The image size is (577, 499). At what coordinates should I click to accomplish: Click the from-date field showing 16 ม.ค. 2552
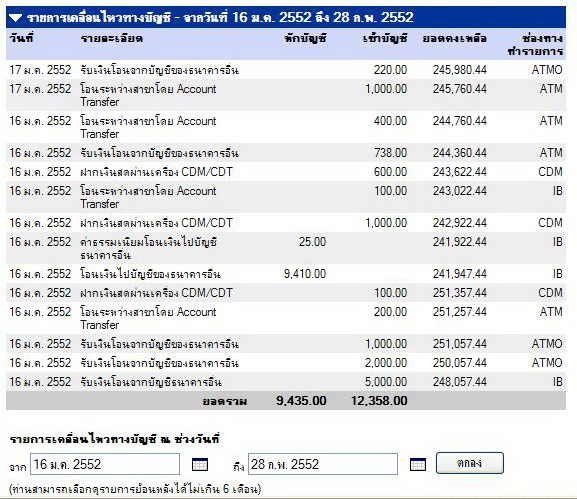pos(105,464)
